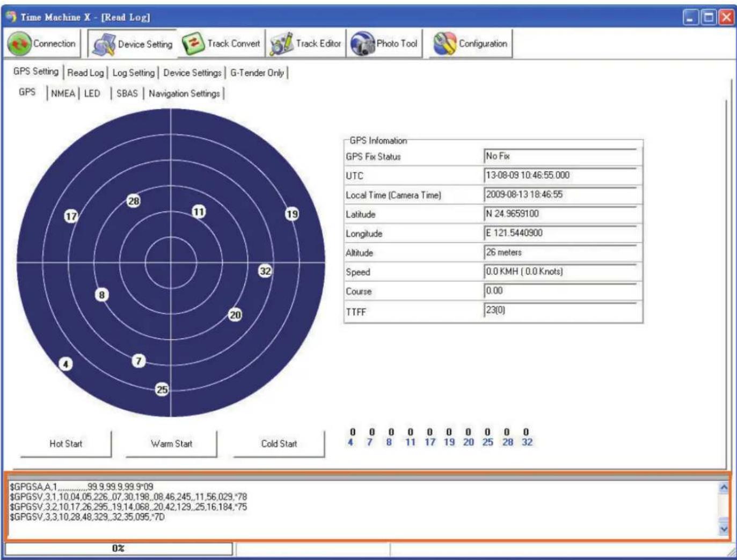Select satellite 20 marker on sky plot
This screenshot has height=560, width=737.
pyautogui.click(x=235, y=315)
